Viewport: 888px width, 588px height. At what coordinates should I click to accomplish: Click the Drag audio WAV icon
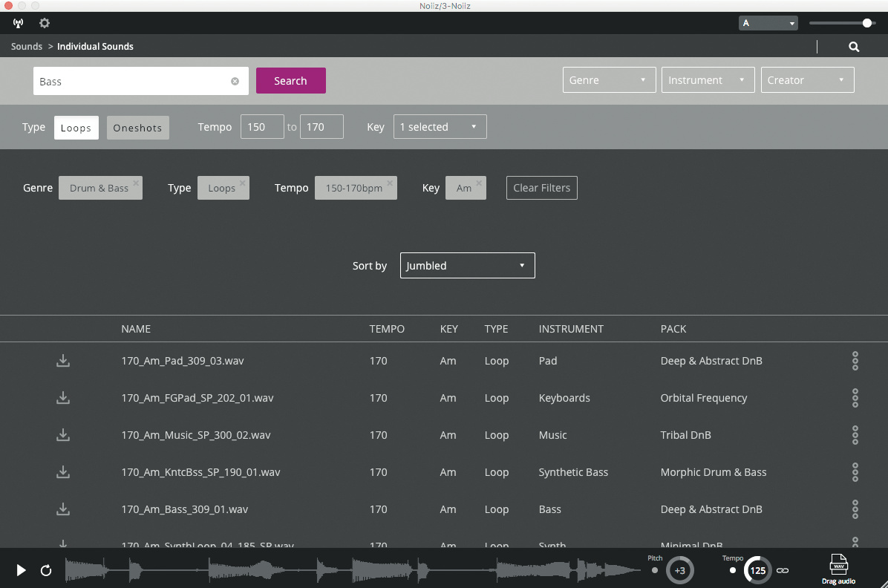[838, 569]
